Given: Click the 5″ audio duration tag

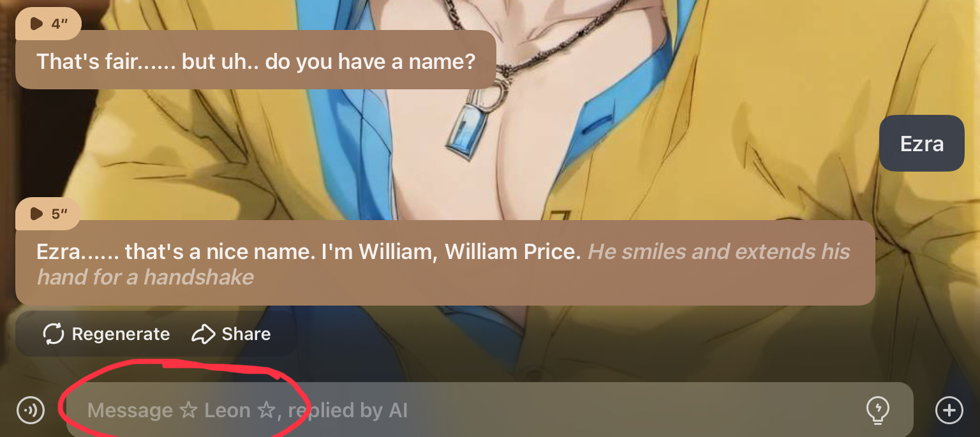Looking at the screenshot, I should pos(48,214).
